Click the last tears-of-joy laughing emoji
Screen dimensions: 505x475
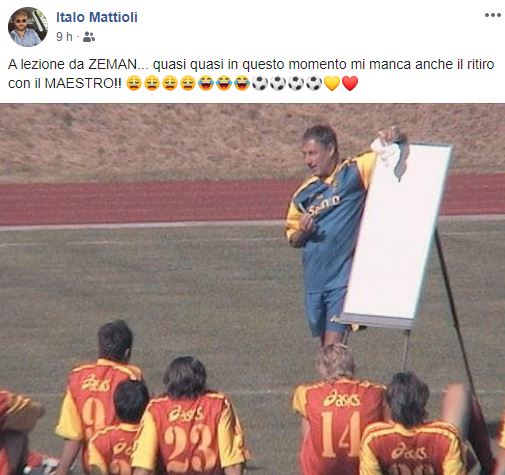(x=242, y=83)
